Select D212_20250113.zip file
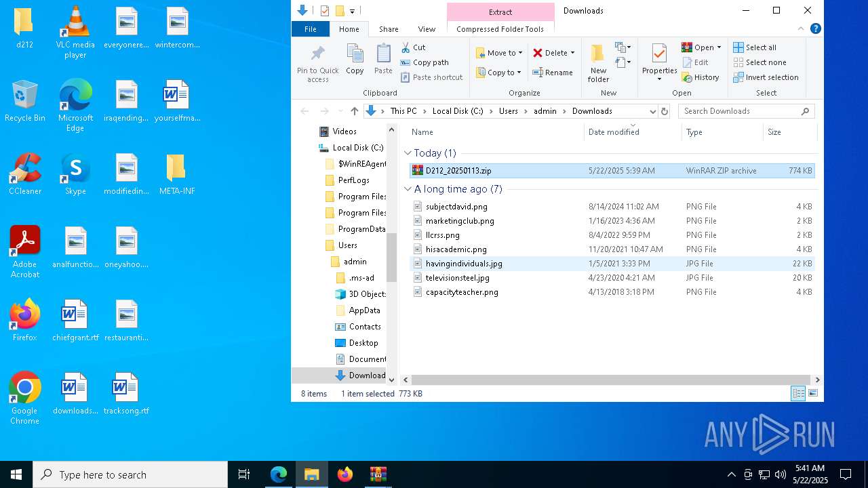Screen dimensions: 868x488 (x=612, y=171)
